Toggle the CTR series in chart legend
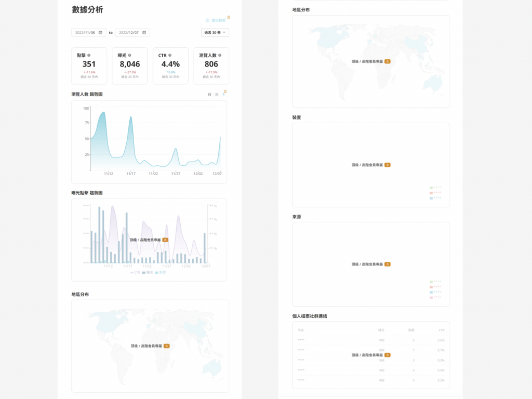 (x=135, y=272)
